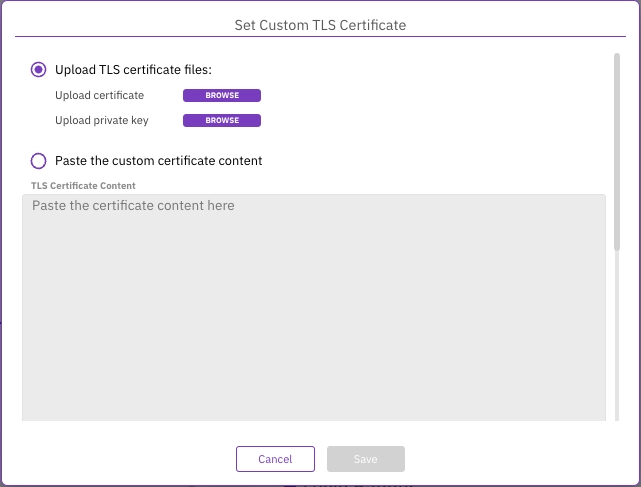Choose the Paste custom certificate content radio option
641x487 pixels.
pos(39,160)
